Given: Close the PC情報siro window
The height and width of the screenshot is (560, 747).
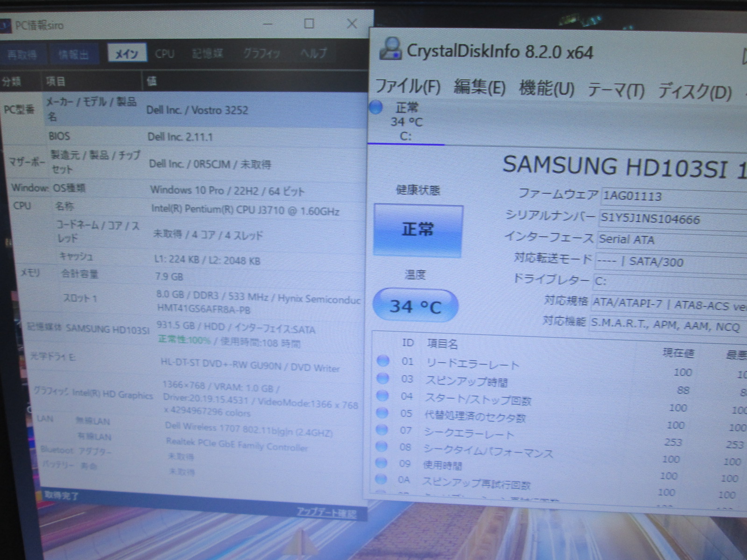Looking at the screenshot, I should point(352,23).
